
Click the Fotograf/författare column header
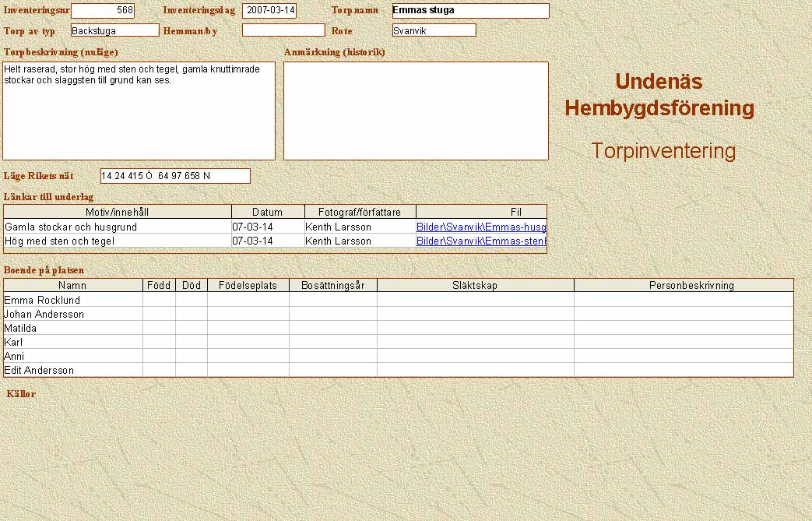coord(360,212)
